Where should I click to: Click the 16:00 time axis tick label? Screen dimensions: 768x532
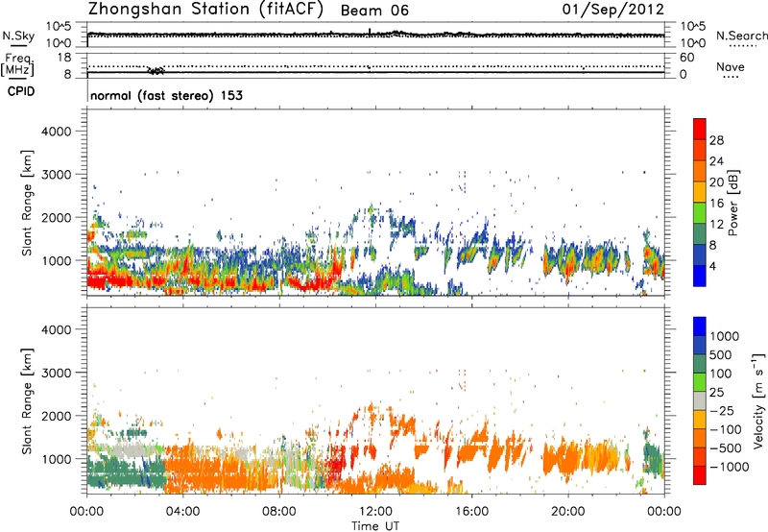(471, 512)
